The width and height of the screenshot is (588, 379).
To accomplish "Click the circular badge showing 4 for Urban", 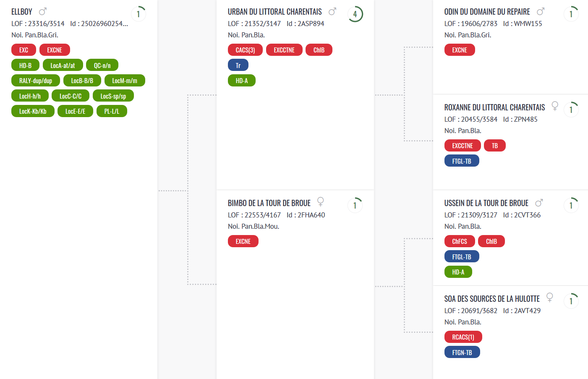I will pos(355,14).
